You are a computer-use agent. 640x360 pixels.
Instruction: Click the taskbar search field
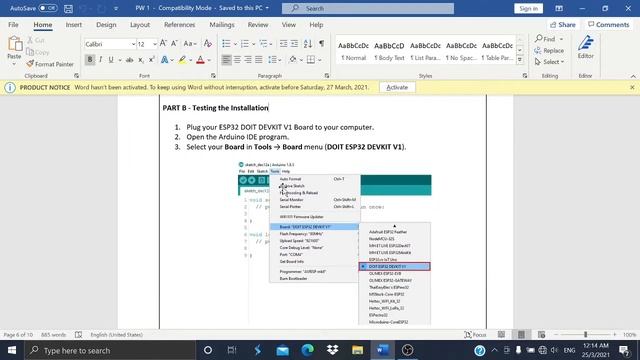point(110,350)
